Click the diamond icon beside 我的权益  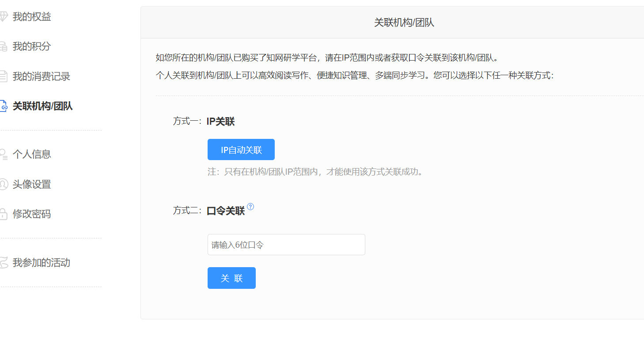tap(3, 17)
